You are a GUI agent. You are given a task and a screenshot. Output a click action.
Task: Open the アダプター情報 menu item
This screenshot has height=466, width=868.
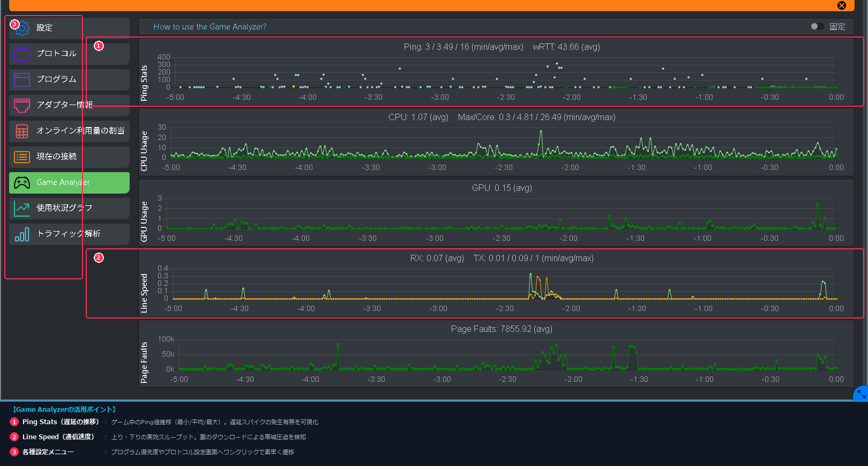(69, 105)
